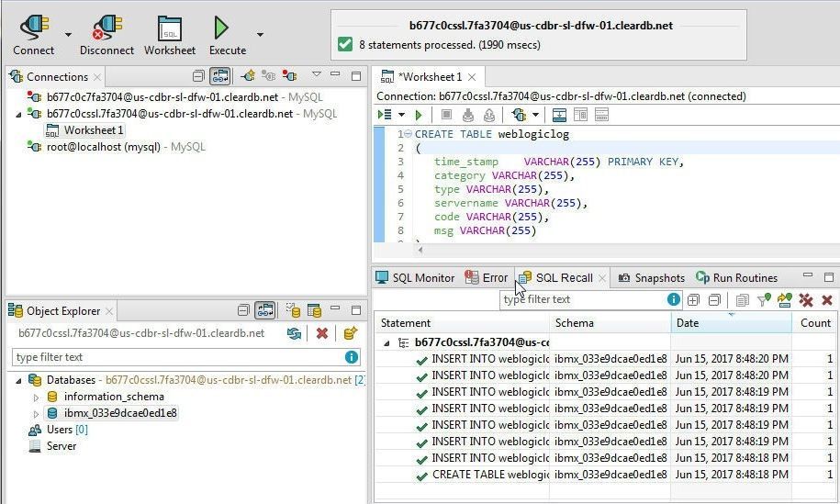Image resolution: width=840 pixels, height=504 pixels.
Task: Open the Execute dropdown arrow in main toolbar
Action: [x=260, y=35]
